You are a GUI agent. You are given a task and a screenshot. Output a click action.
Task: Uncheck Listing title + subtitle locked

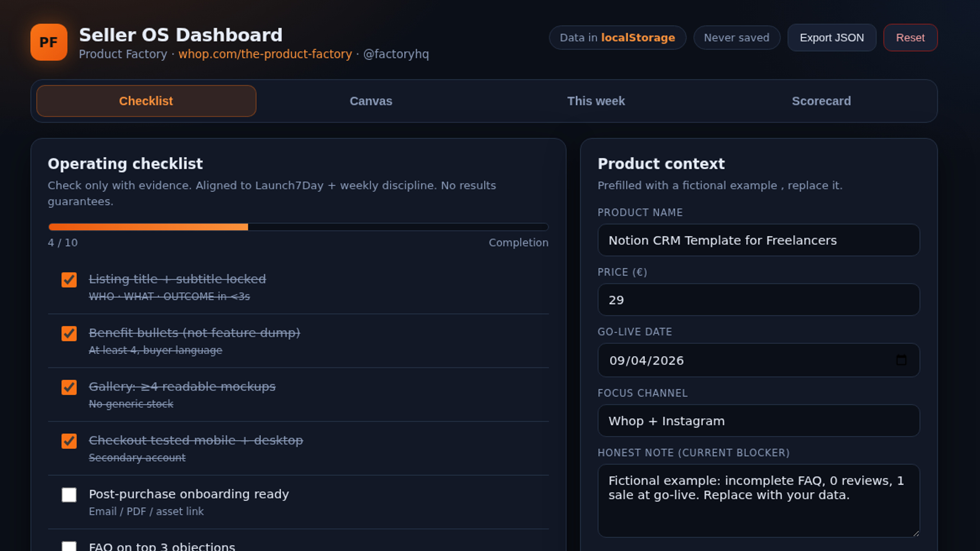(x=69, y=280)
